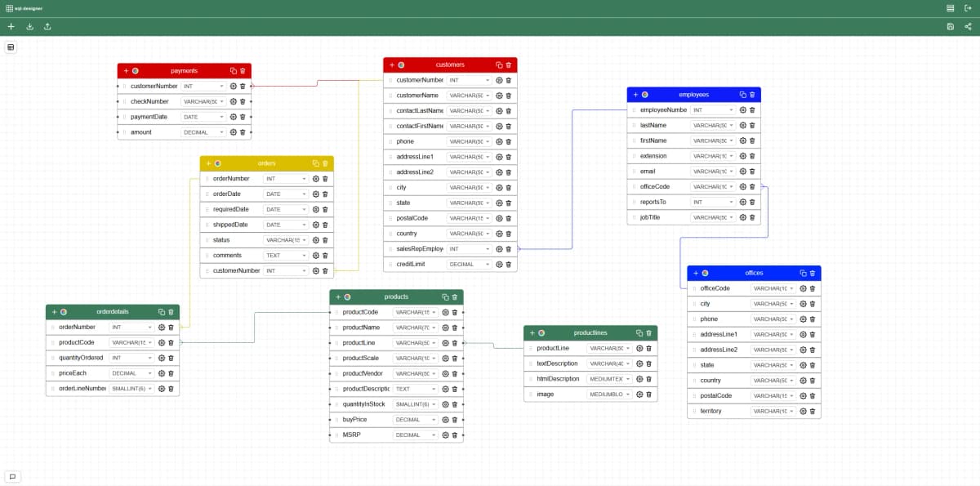Click the exit icon in the top-right corner
This screenshot has height=486, width=980.
click(969, 7)
